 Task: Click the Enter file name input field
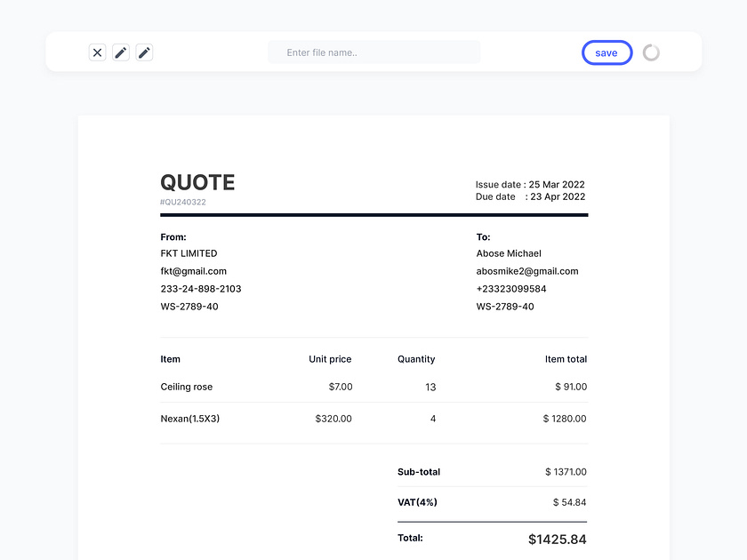[373, 52]
